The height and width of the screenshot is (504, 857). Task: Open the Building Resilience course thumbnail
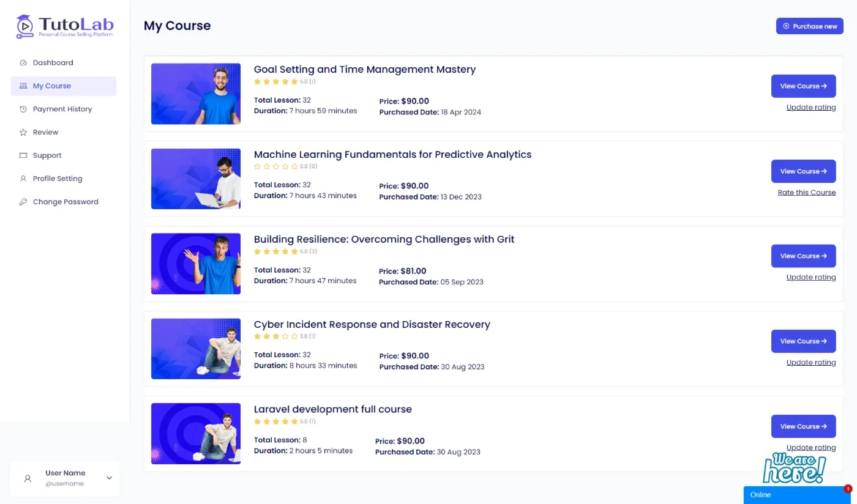[x=196, y=264]
